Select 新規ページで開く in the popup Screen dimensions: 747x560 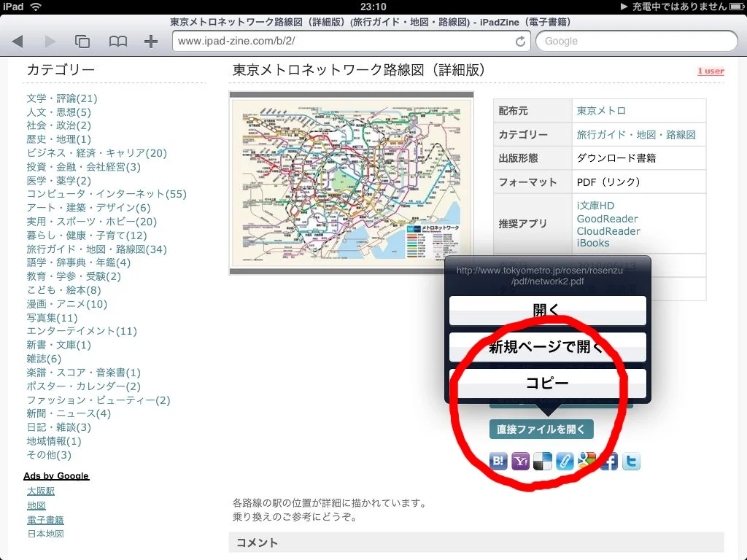pos(547,347)
